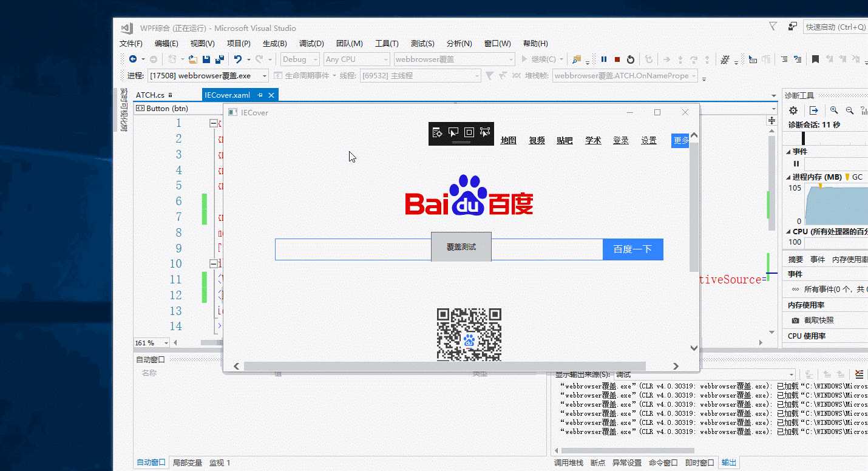Collapse the CPU graph section

coord(789,232)
